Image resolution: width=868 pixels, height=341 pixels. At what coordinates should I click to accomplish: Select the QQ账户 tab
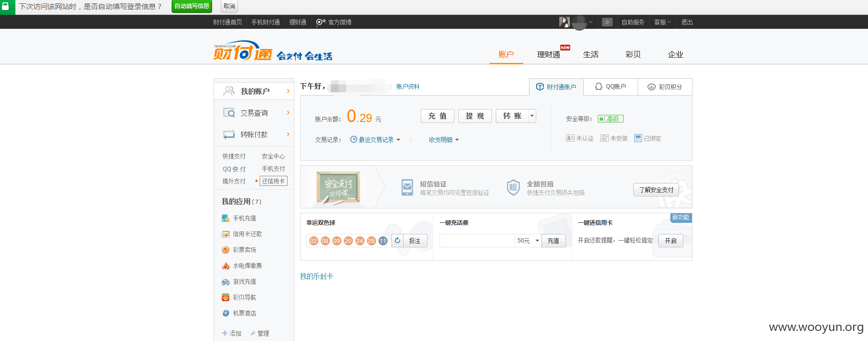611,86
